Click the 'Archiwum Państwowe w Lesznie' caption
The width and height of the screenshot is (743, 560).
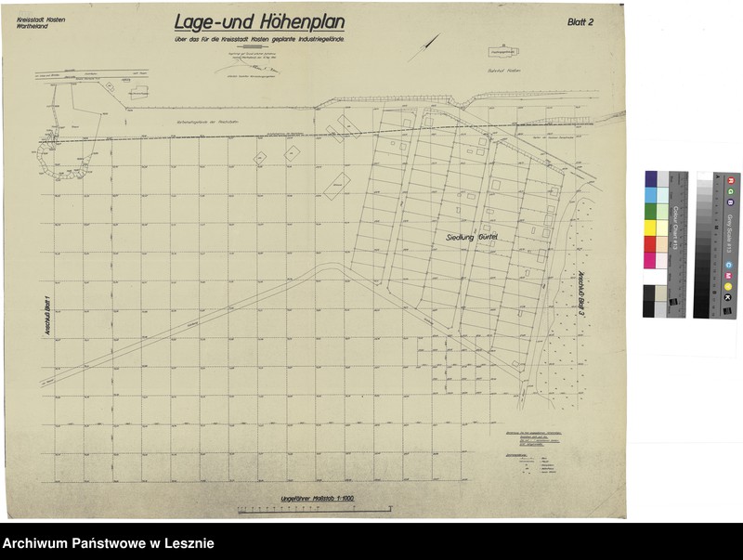tap(109, 543)
